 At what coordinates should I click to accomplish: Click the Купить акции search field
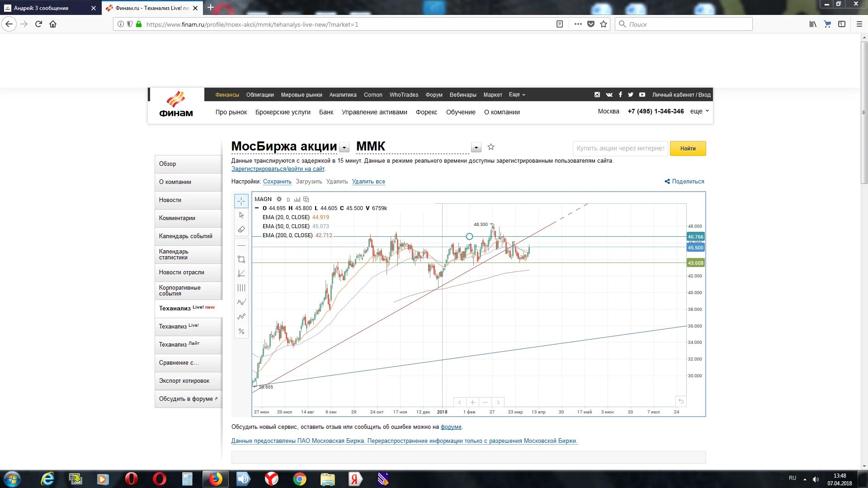click(x=620, y=148)
